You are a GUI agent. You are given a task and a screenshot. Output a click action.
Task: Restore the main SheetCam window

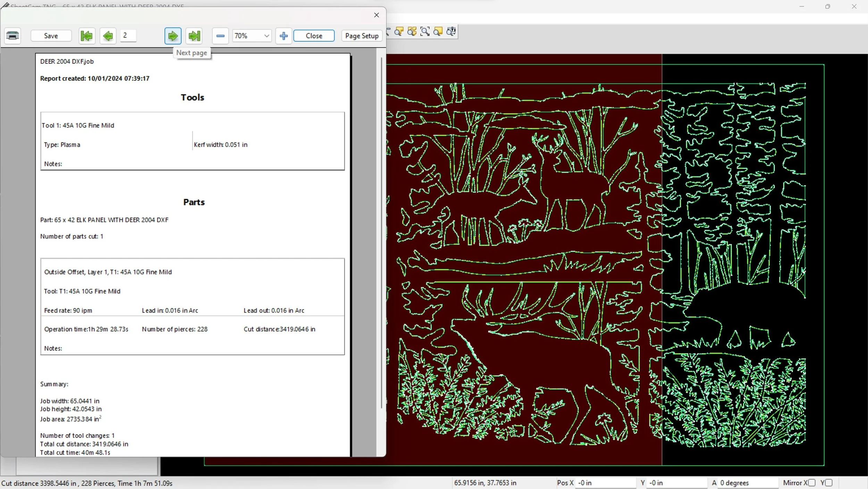coord(828,6)
